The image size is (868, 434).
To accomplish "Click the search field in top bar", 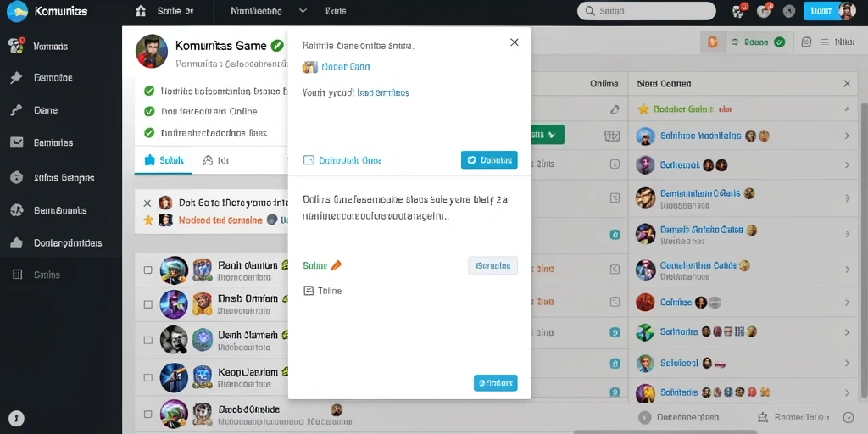I will pos(646,11).
